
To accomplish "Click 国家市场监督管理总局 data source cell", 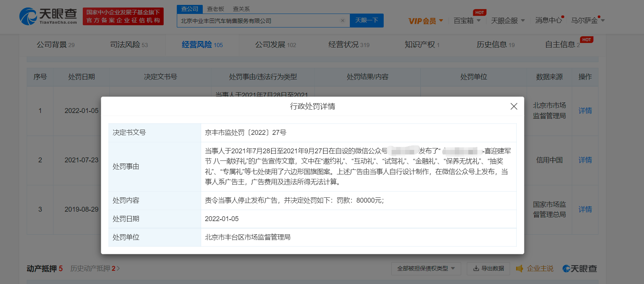I will click(x=549, y=209).
